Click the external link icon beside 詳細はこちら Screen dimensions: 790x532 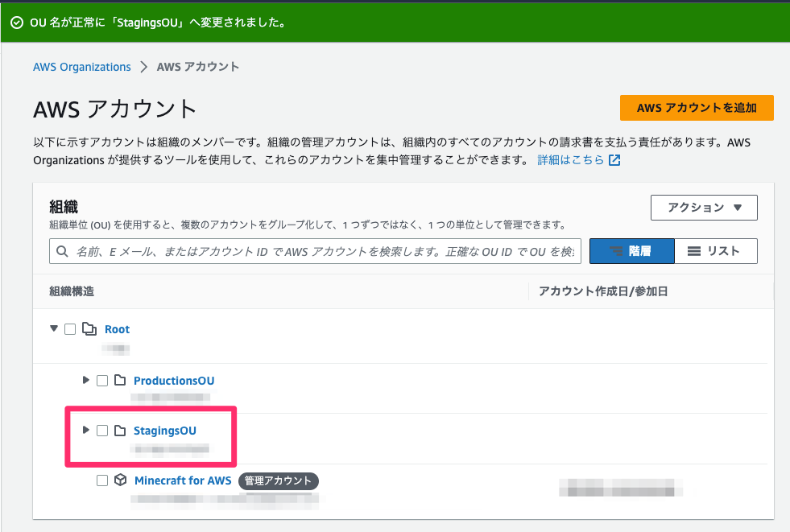pyautogui.click(x=614, y=160)
